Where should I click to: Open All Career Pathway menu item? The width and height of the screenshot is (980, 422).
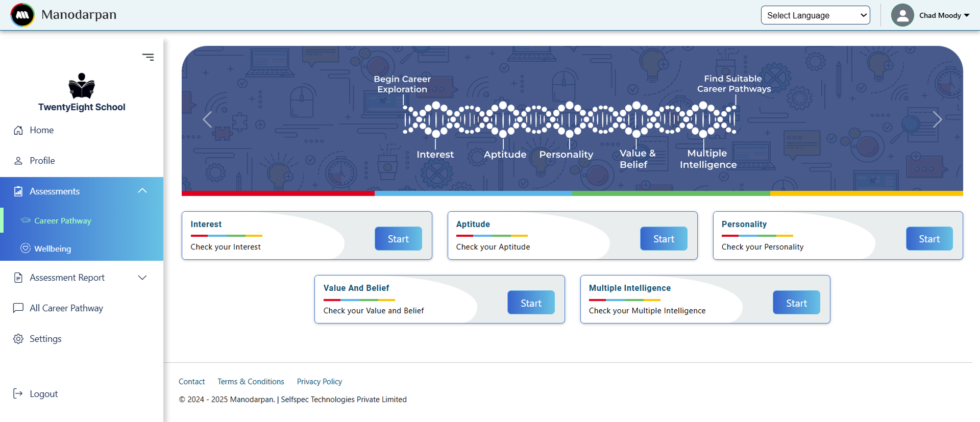66,308
